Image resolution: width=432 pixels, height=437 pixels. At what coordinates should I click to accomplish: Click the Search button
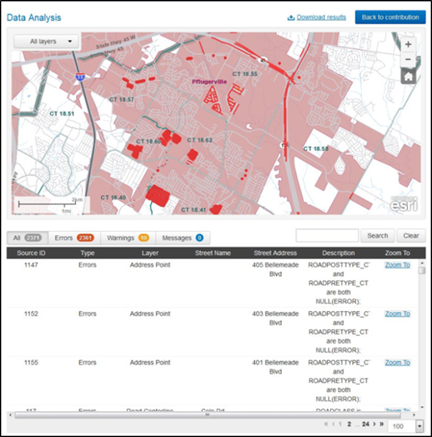pyautogui.click(x=378, y=236)
